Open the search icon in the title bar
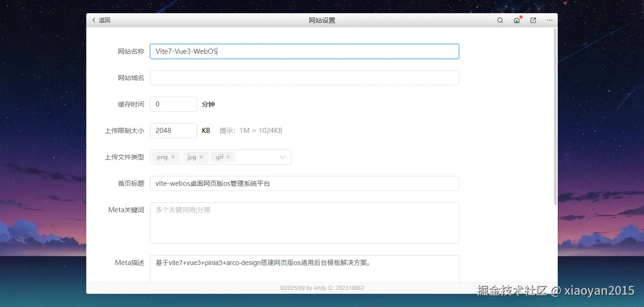Viewport: 644px width, 307px height. click(500, 20)
